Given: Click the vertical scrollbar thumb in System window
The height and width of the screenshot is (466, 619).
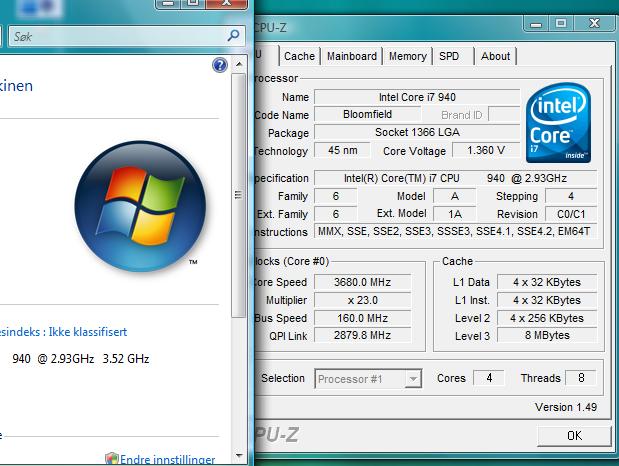Looking at the screenshot, I should (238, 195).
